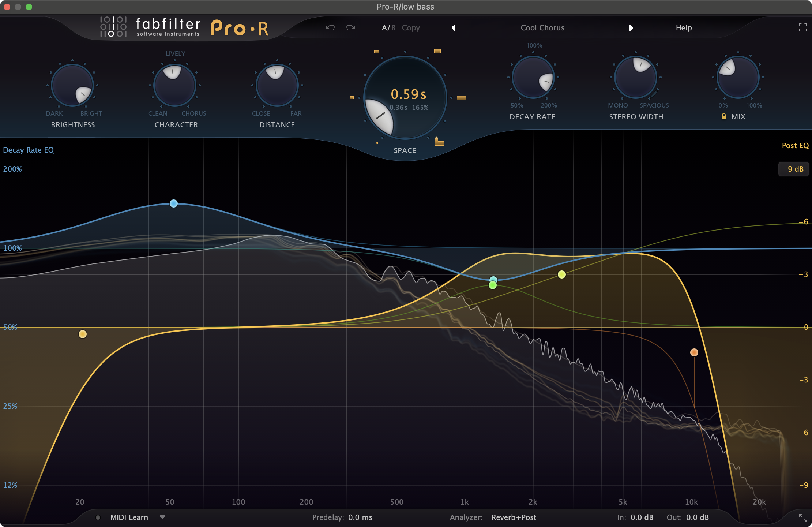
Task: Open the Analyzer Reverb+Post mode menu
Action: point(514,517)
